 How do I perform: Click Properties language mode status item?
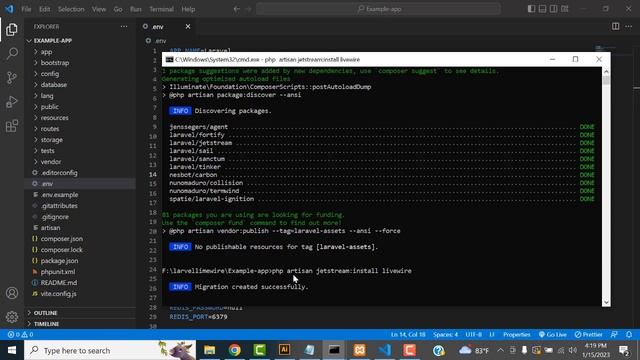click(516, 335)
